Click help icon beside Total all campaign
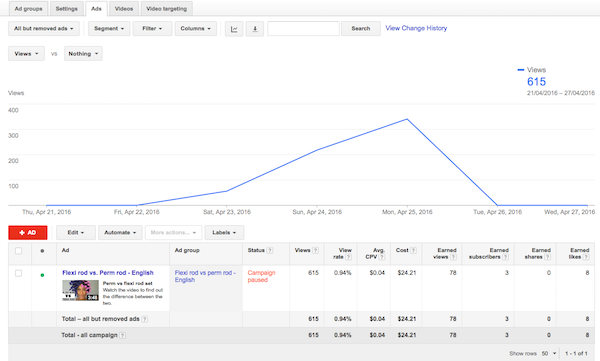Screen dimensions: 600x361 [122, 335]
